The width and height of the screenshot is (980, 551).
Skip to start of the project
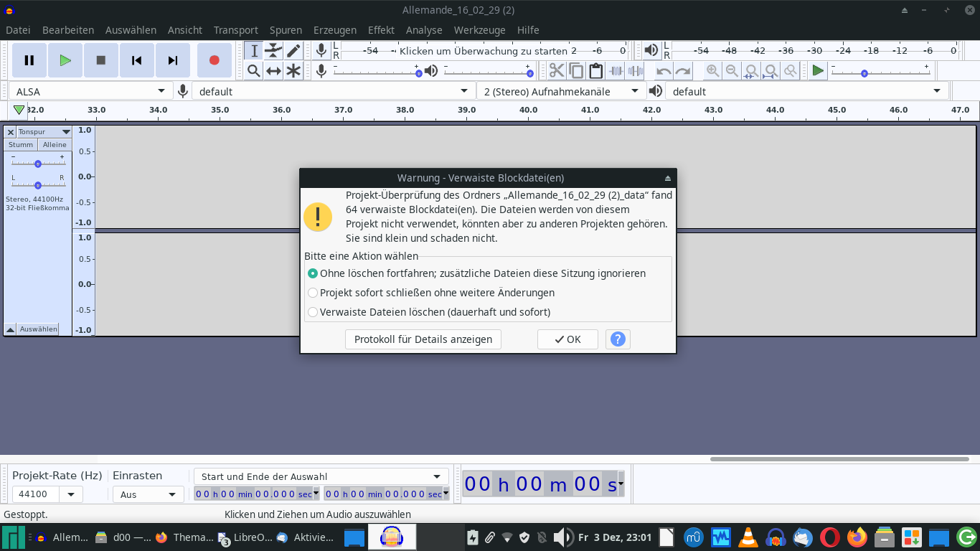137,60
